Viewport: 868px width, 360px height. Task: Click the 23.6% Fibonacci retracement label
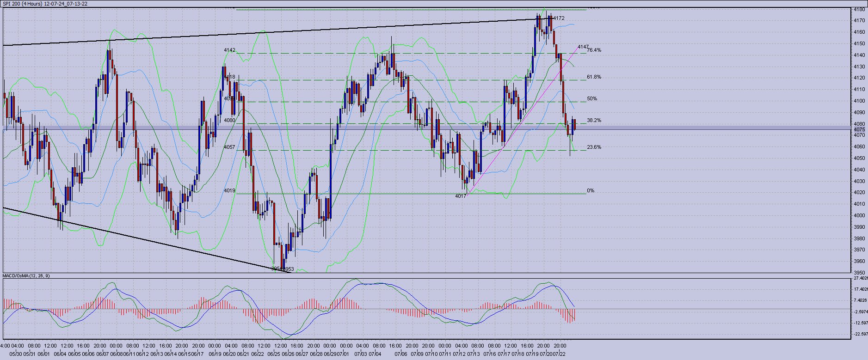pyautogui.click(x=594, y=147)
